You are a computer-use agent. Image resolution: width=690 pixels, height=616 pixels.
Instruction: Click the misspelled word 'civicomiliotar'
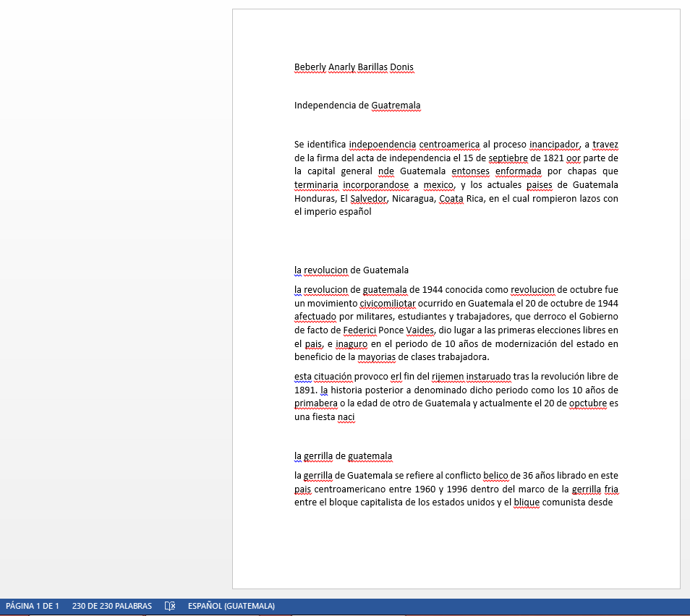pos(388,303)
